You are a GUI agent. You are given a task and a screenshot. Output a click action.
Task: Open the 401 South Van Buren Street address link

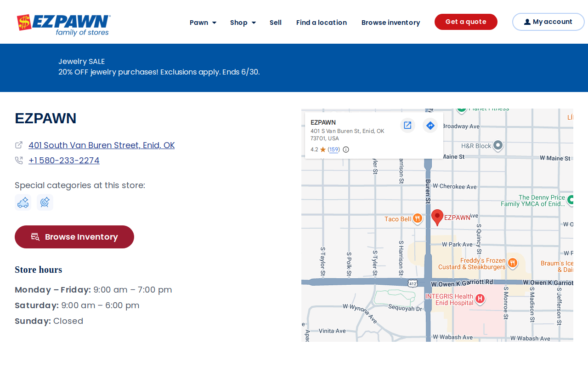[102, 145]
